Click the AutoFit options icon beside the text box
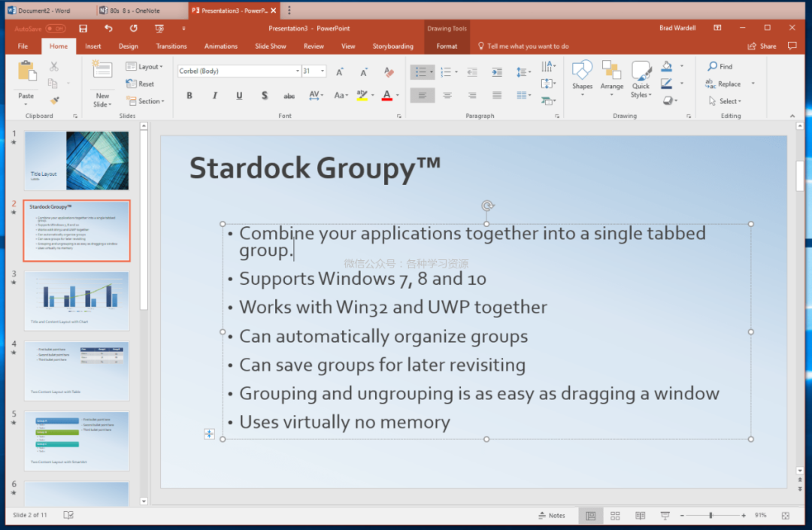This screenshot has height=530, width=812. coord(209,434)
